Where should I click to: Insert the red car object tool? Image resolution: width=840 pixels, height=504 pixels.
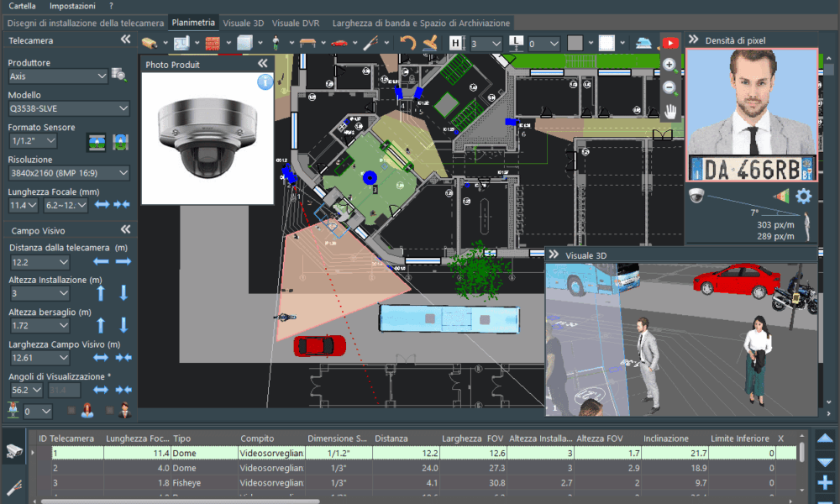pyautogui.click(x=339, y=43)
